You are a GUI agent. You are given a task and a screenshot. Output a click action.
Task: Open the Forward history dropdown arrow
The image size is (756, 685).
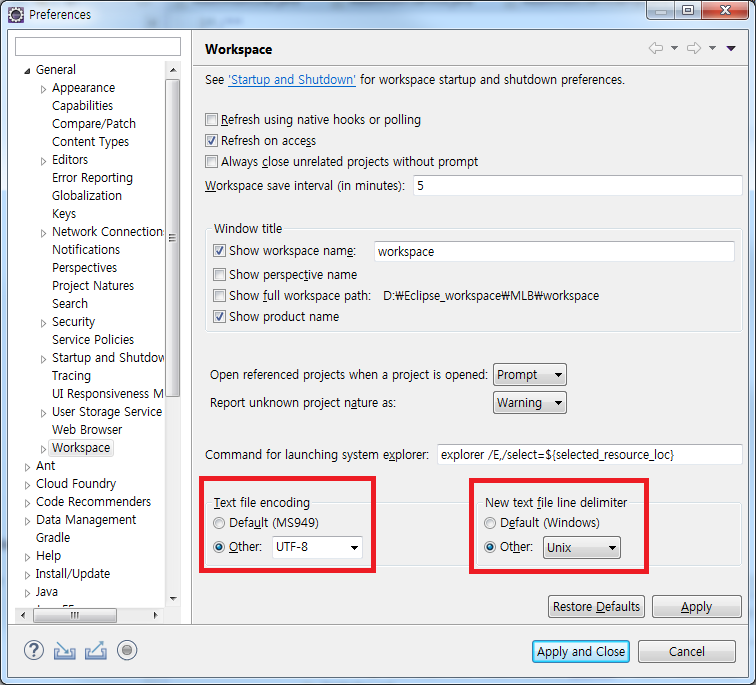click(713, 48)
